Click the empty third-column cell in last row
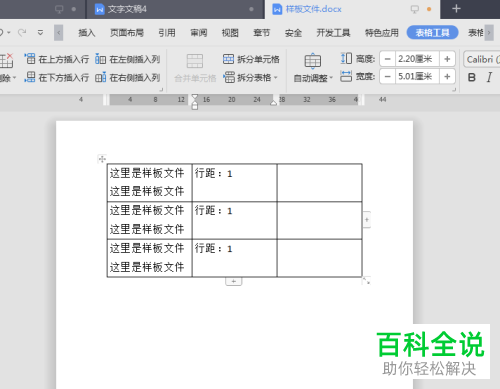 click(319, 258)
